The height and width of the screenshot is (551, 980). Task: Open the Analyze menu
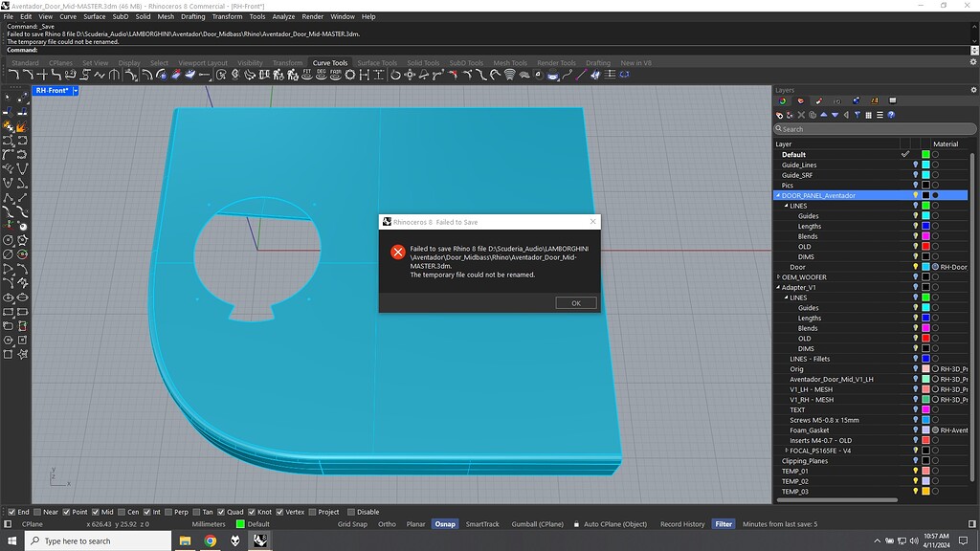(283, 16)
